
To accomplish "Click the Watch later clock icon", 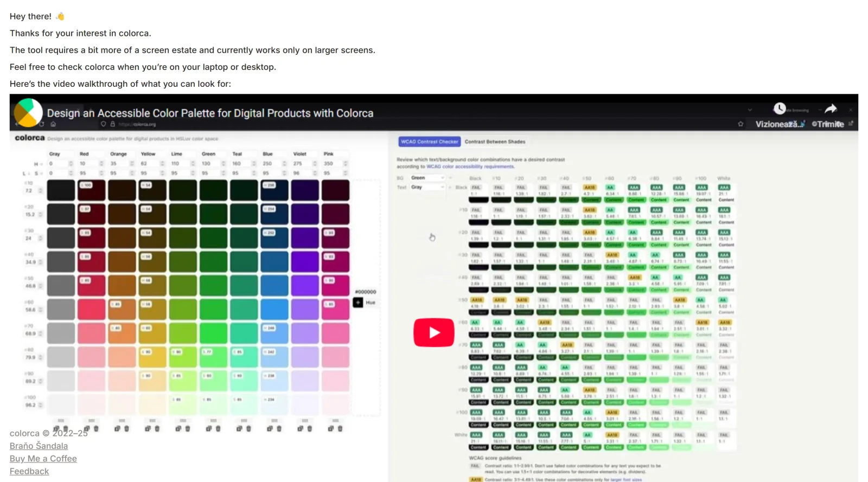I will coord(780,108).
